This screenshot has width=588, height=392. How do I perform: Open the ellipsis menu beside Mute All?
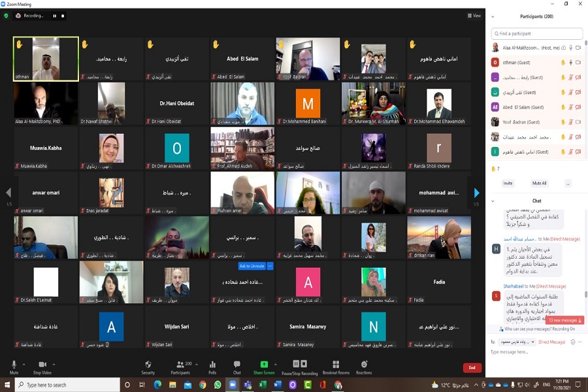click(568, 183)
